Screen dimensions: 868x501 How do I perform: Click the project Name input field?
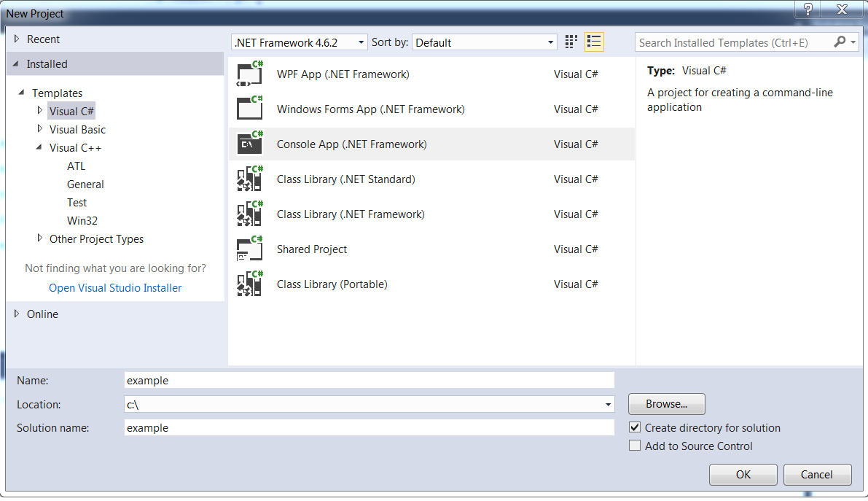(370, 380)
